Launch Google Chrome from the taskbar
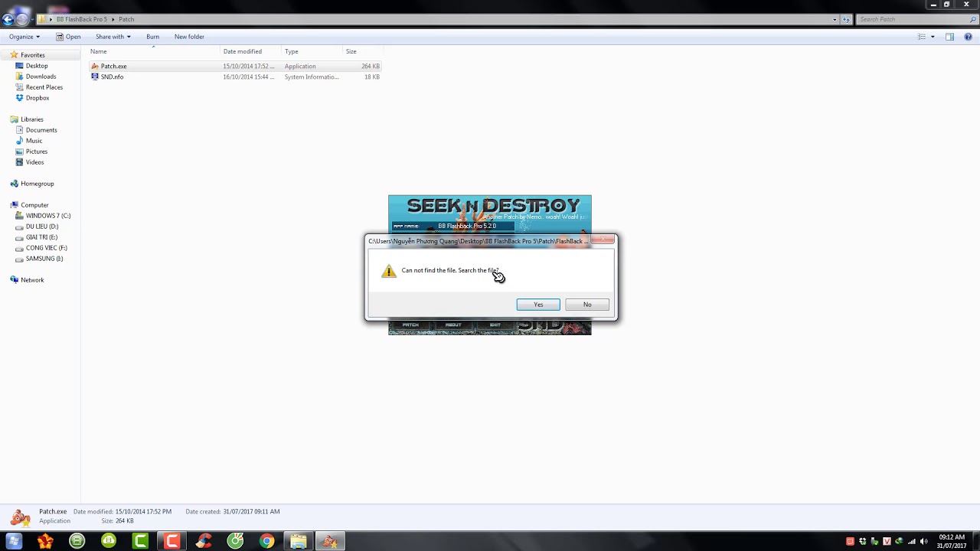980x551 pixels. click(266, 542)
